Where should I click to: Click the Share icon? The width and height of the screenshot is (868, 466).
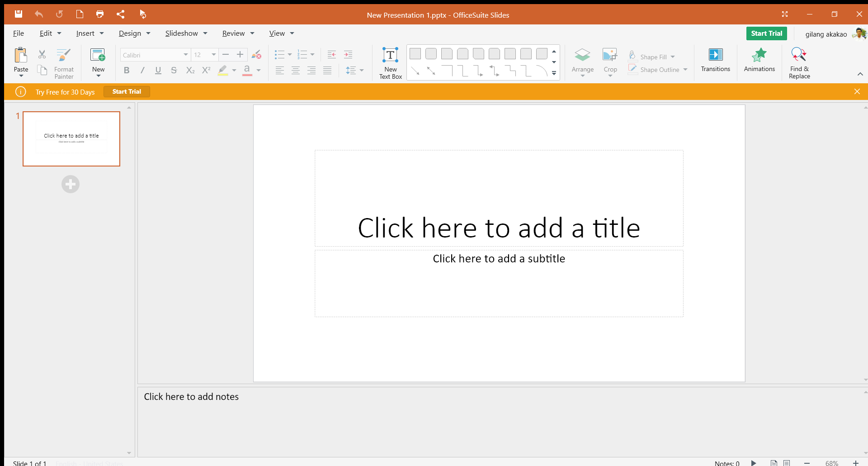[120, 14]
